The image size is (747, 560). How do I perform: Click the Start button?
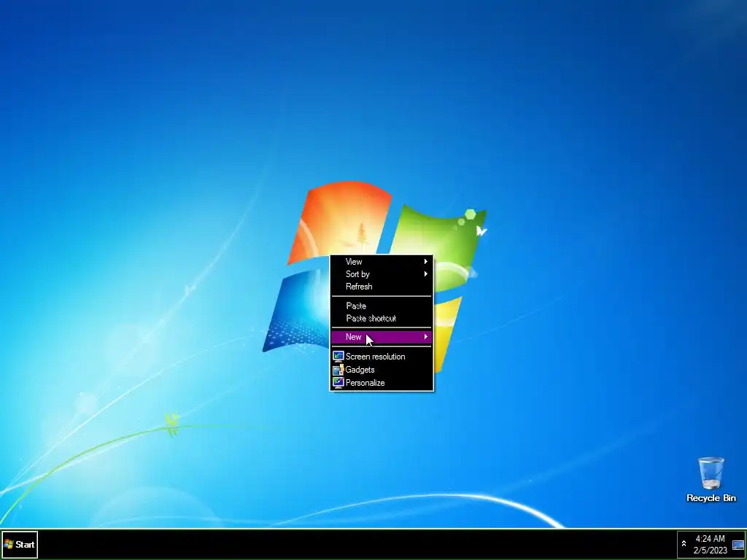click(x=20, y=544)
